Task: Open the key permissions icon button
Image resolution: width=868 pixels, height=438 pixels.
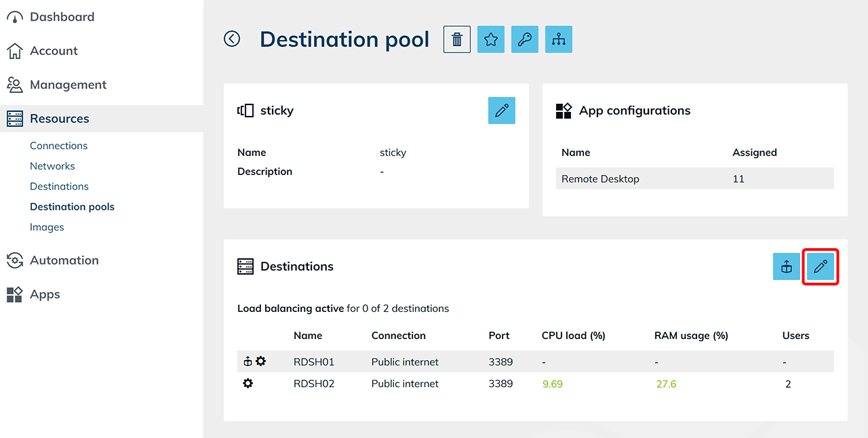Action: [525, 39]
